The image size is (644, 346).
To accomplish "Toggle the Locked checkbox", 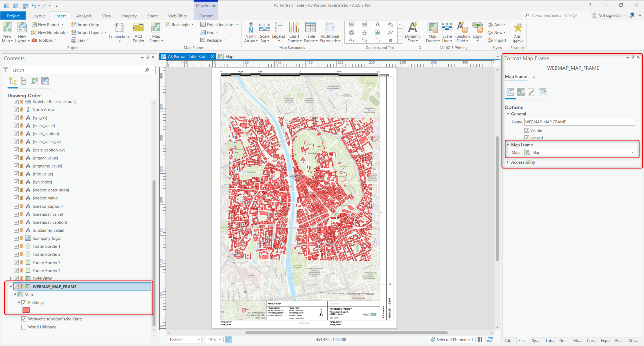I will coord(527,138).
